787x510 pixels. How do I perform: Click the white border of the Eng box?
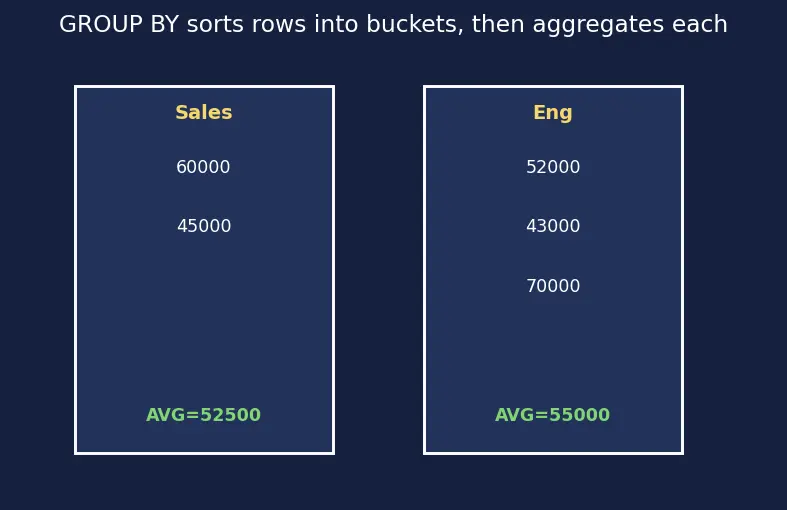coord(425,271)
